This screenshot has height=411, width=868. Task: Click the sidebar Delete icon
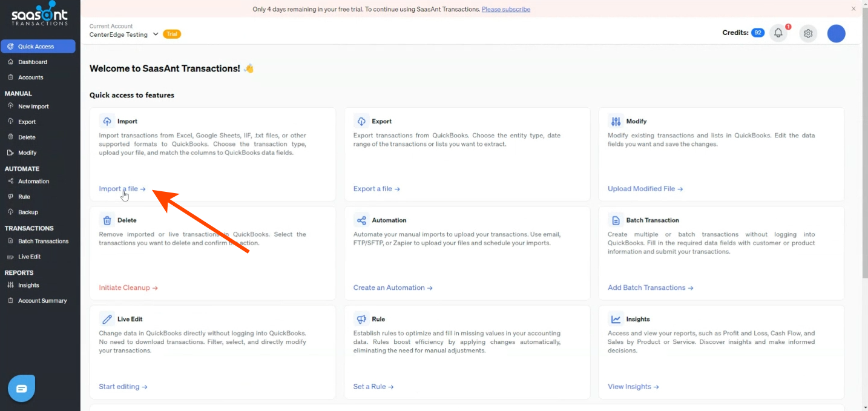tap(10, 137)
